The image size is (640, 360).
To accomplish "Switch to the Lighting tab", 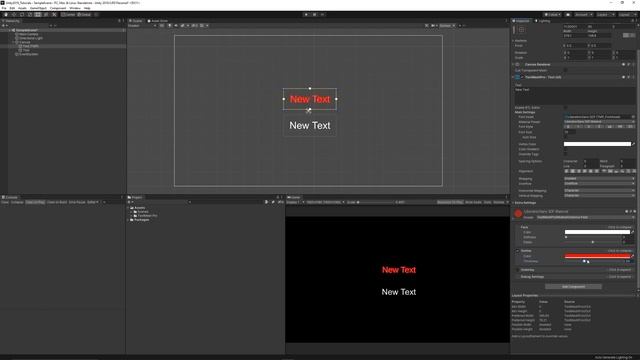I will click(x=543, y=21).
